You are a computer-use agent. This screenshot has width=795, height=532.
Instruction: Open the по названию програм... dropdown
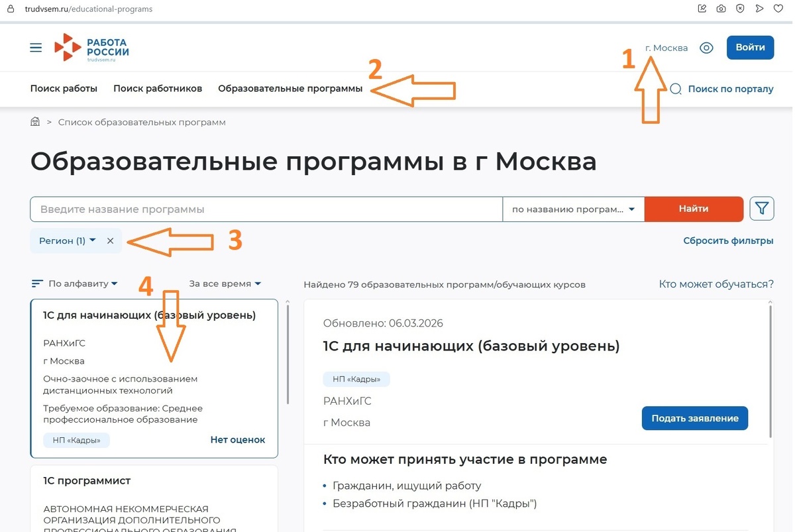574,209
